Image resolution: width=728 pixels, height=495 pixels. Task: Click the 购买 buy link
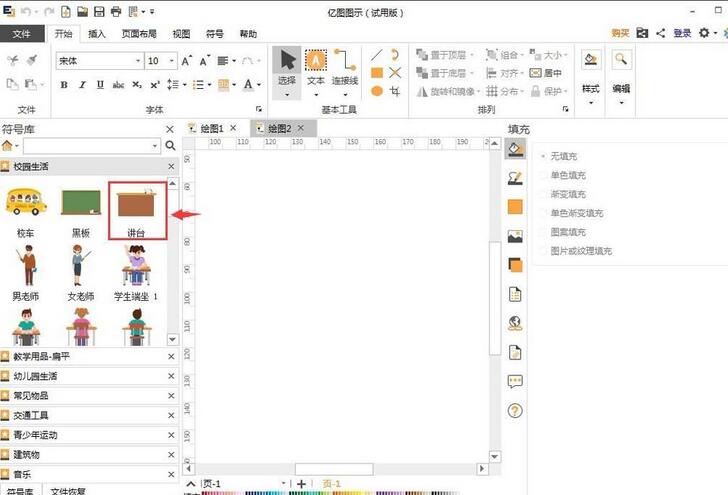point(620,34)
